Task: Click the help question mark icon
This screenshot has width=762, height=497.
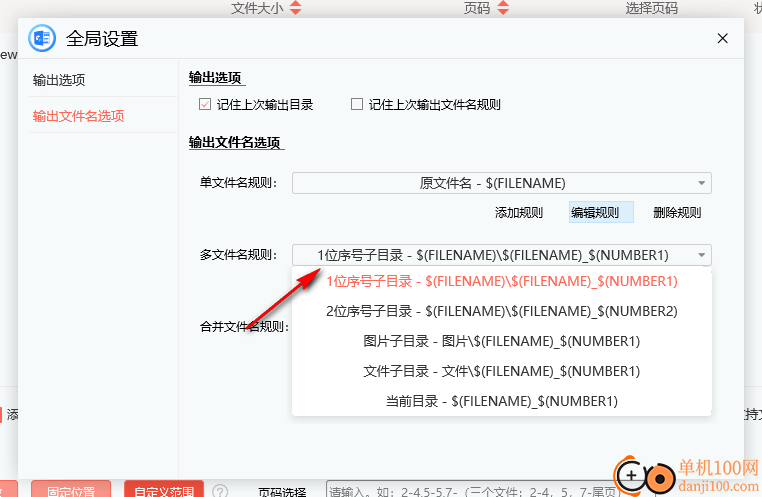Action: (x=220, y=491)
